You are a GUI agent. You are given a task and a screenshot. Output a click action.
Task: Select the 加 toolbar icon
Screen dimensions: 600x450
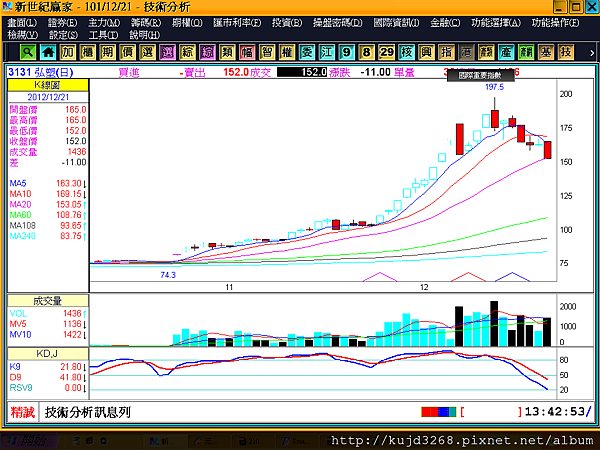coord(68,52)
